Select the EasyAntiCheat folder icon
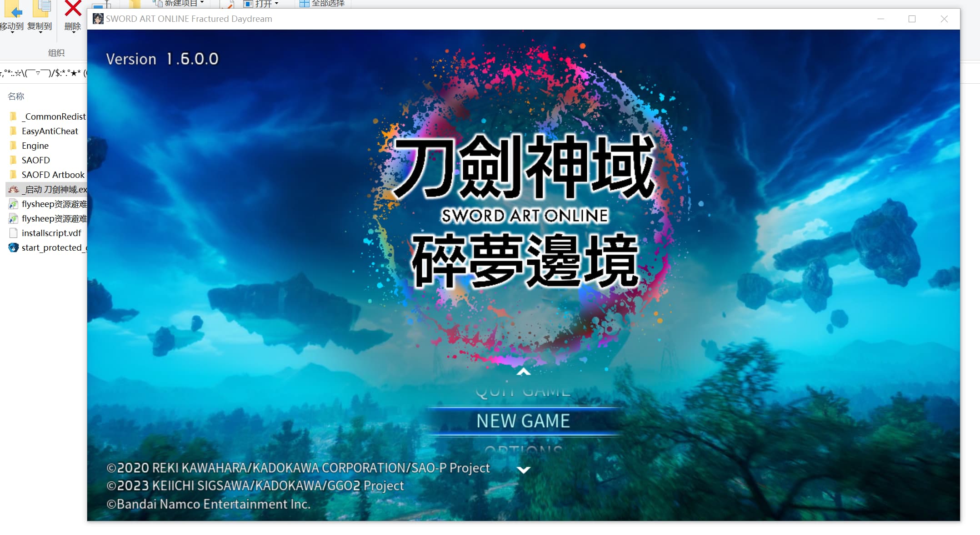Image resolution: width=980 pixels, height=535 pixels. tap(13, 131)
